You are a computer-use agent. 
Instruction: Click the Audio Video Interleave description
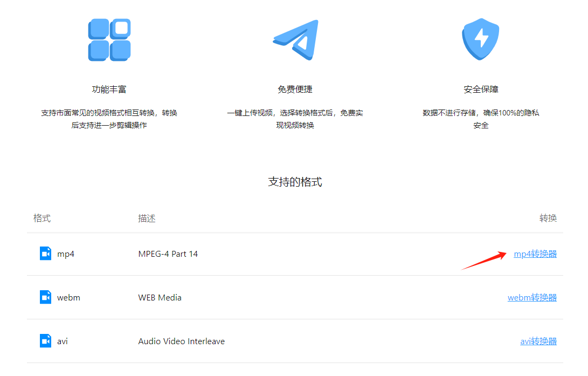click(182, 341)
